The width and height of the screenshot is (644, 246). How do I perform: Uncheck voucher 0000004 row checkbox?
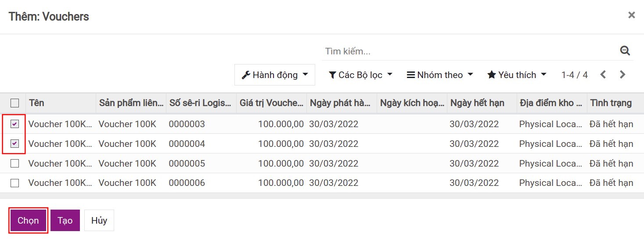(14, 144)
